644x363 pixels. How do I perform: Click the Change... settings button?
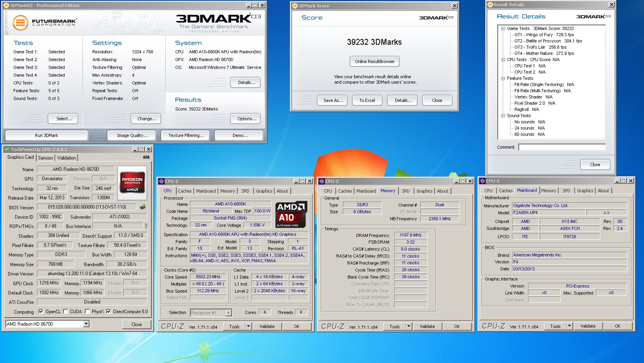point(147,119)
